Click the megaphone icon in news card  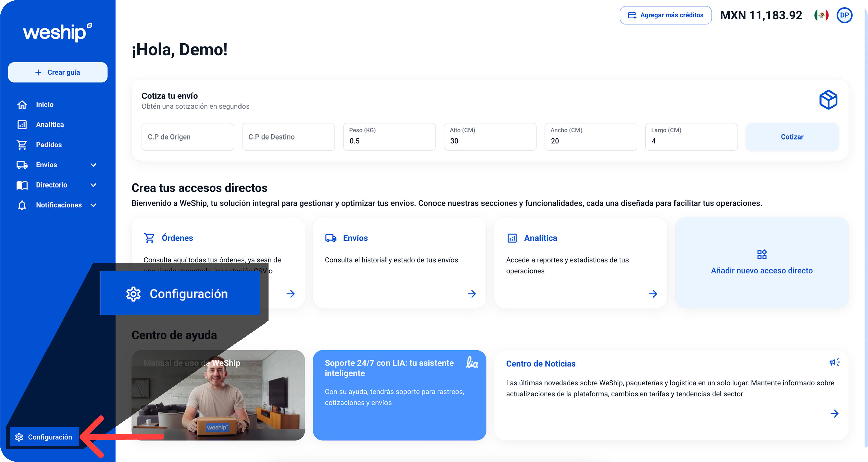coord(834,362)
